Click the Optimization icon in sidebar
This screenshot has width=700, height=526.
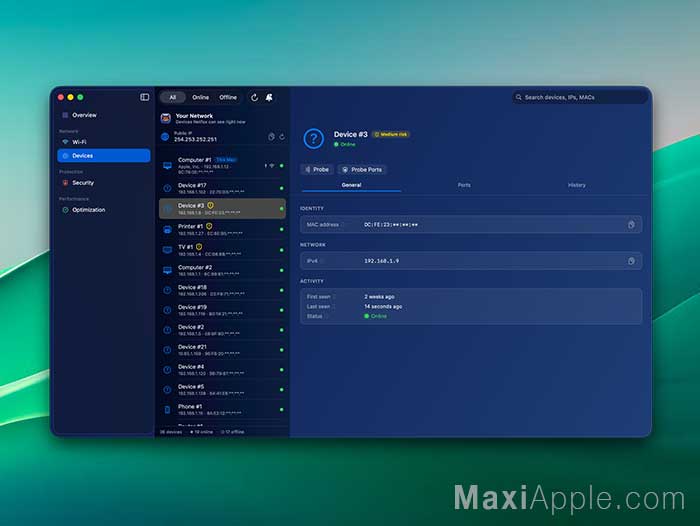pos(65,210)
